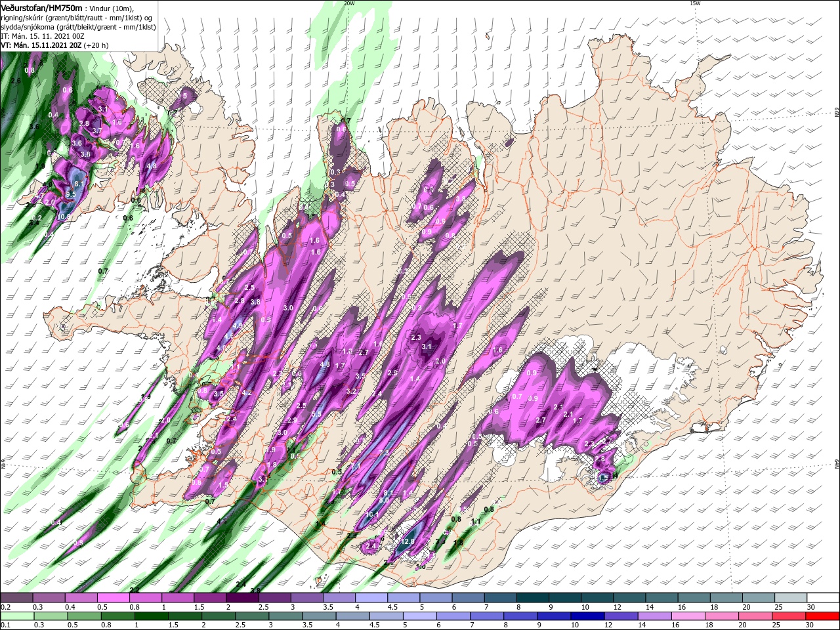This screenshot has width=840, height=630.
Task: Click the '0.2' label in the top legend row
Action: (5, 607)
